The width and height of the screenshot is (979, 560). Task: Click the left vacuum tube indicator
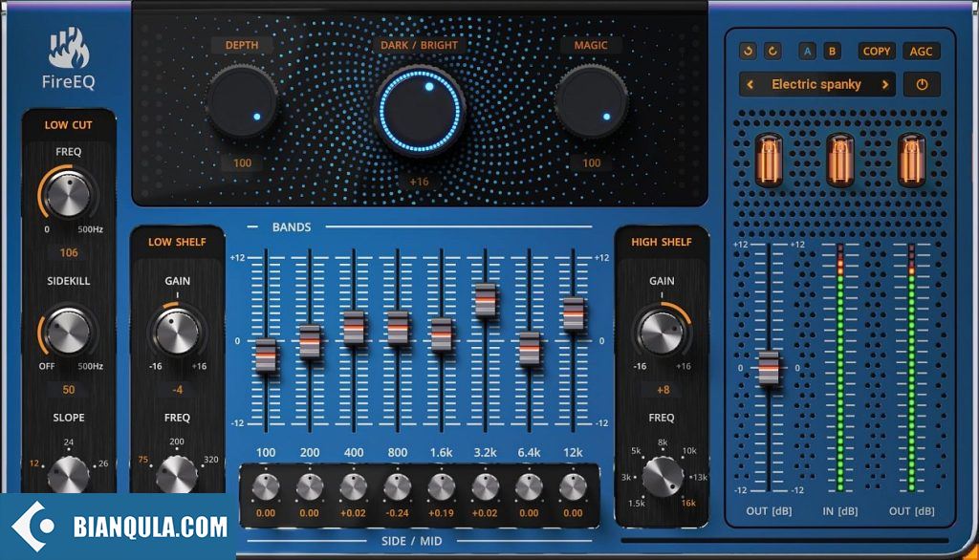769,160
